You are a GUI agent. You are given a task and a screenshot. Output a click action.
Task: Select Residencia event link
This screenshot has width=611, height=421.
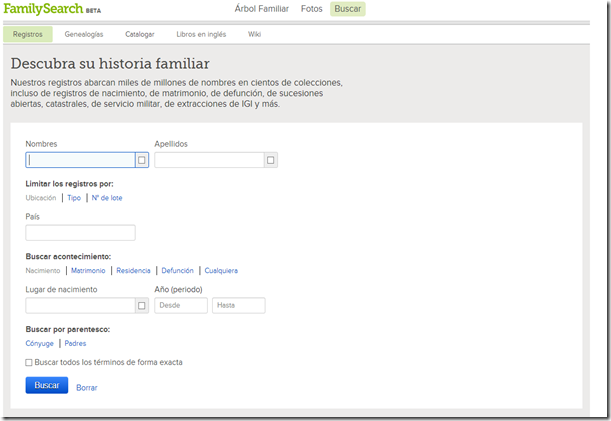pyautogui.click(x=133, y=271)
